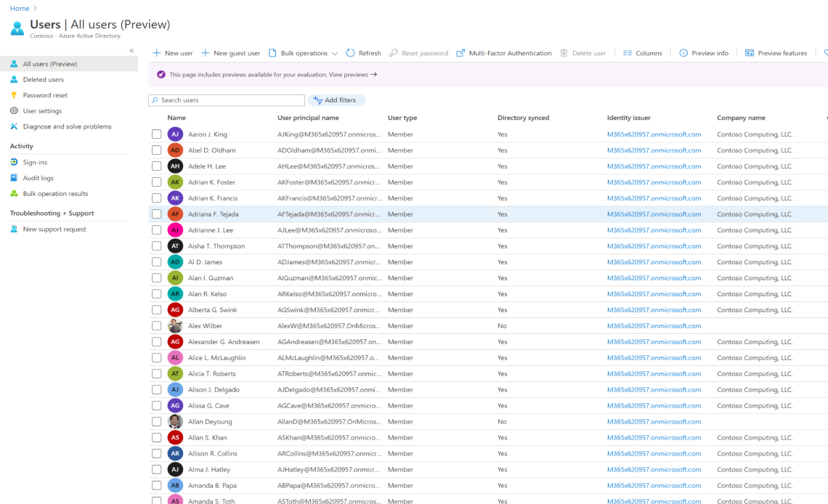Check the box next to Allan Deyoung

[156, 422]
